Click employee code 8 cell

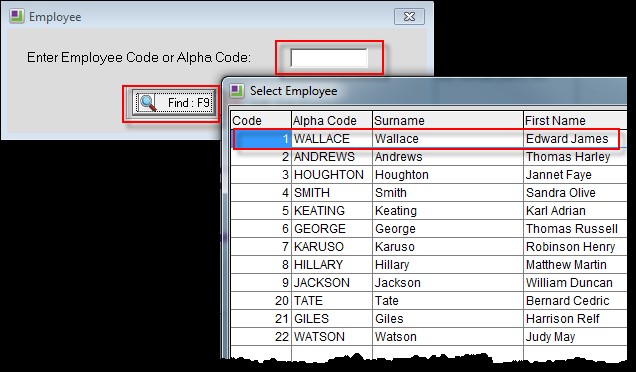click(x=261, y=264)
